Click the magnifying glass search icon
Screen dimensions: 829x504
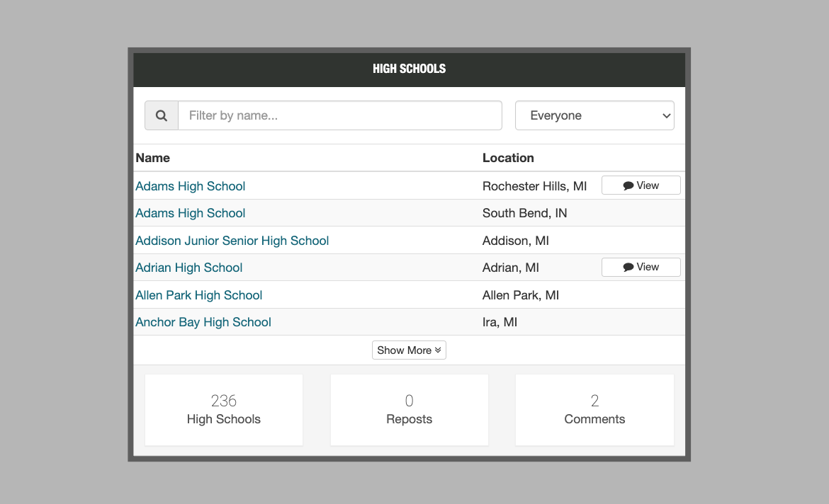coord(162,115)
